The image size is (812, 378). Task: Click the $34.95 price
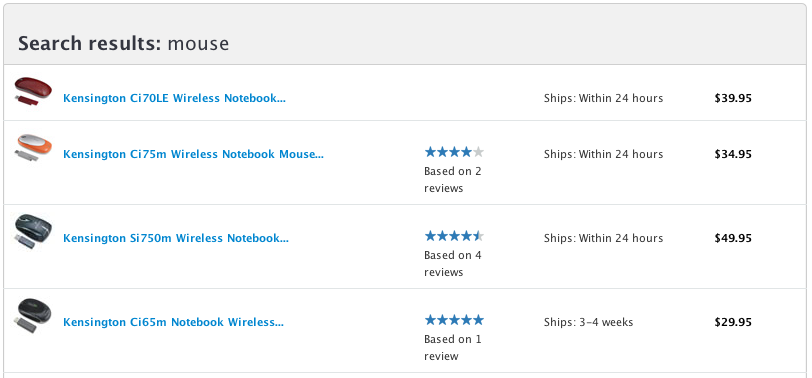[733, 154]
